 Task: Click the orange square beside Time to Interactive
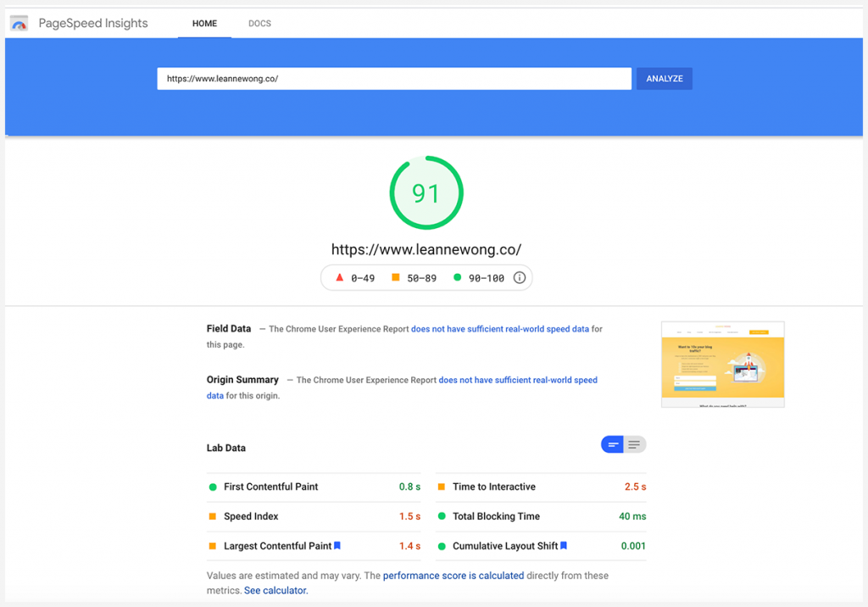441,487
